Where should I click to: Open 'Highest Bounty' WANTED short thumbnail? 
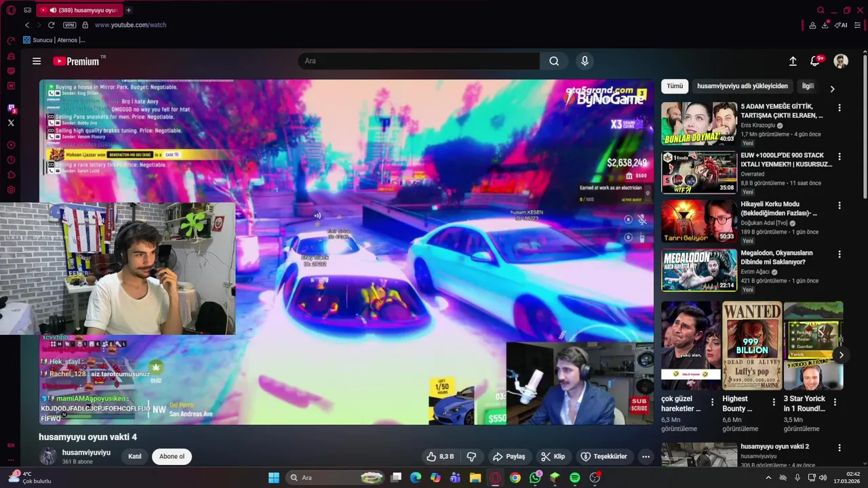pyautogui.click(x=752, y=346)
